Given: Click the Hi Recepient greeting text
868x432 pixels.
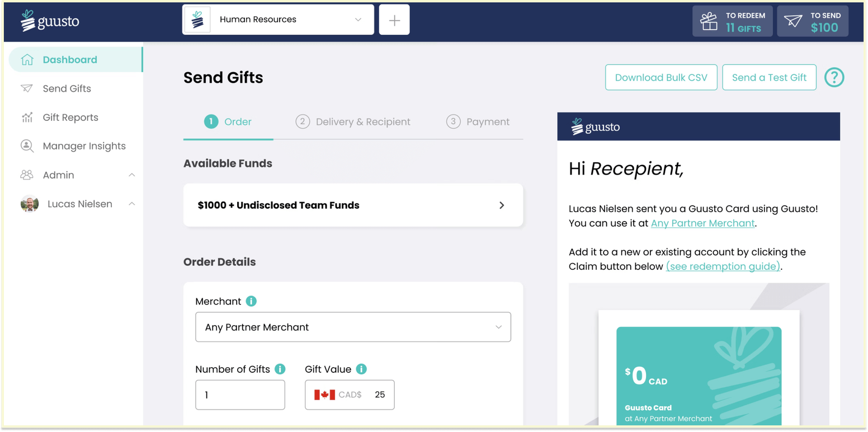Looking at the screenshot, I should coord(626,168).
